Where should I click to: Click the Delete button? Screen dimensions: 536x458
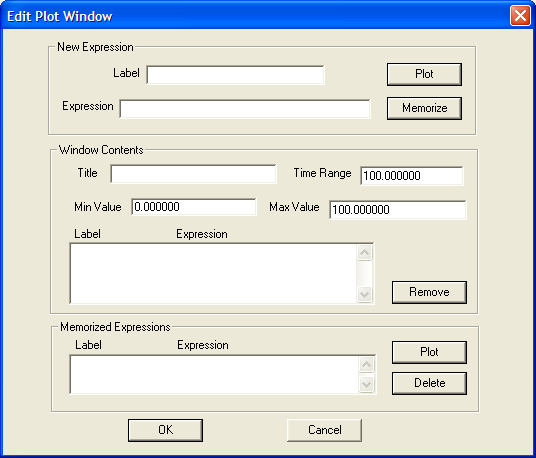429,383
